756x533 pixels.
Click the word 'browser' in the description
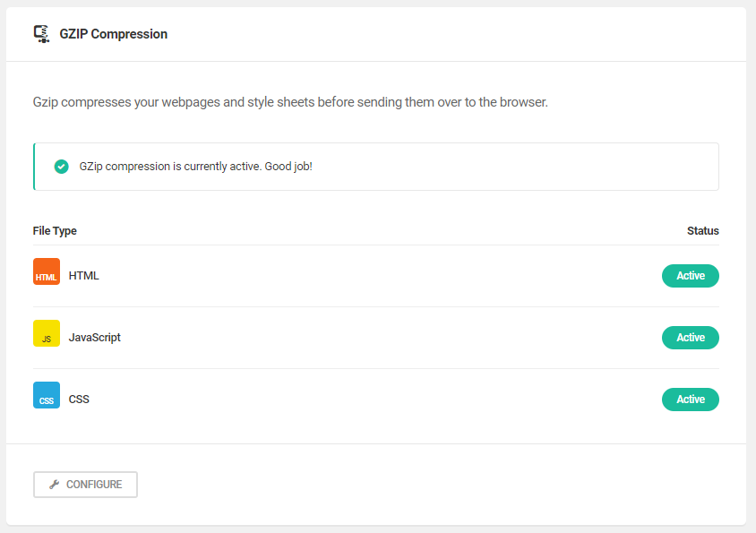coord(522,102)
